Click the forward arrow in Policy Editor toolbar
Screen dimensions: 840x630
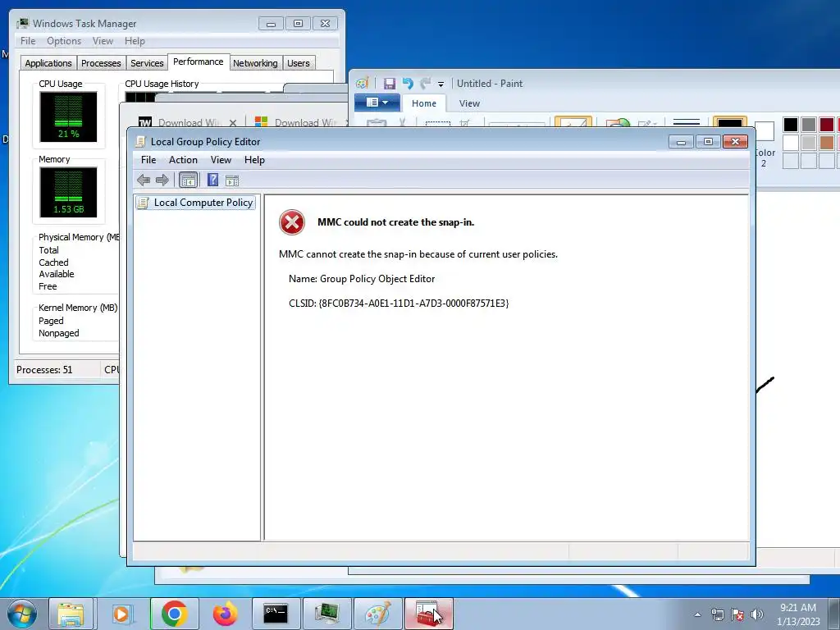[162, 180]
